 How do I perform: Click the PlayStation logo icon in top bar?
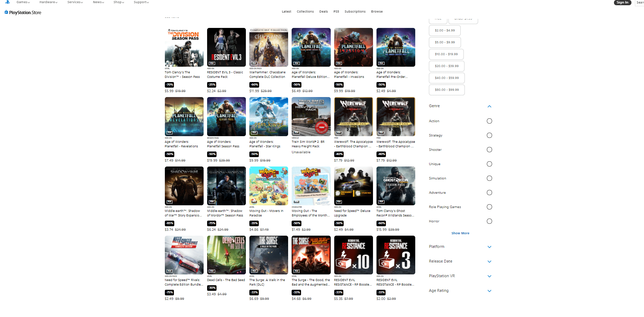tap(7, 2)
